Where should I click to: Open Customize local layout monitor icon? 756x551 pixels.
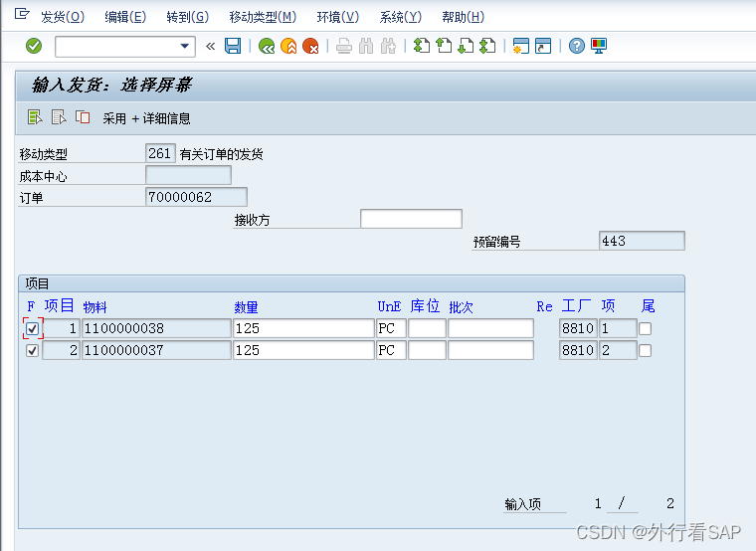pos(599,47)
